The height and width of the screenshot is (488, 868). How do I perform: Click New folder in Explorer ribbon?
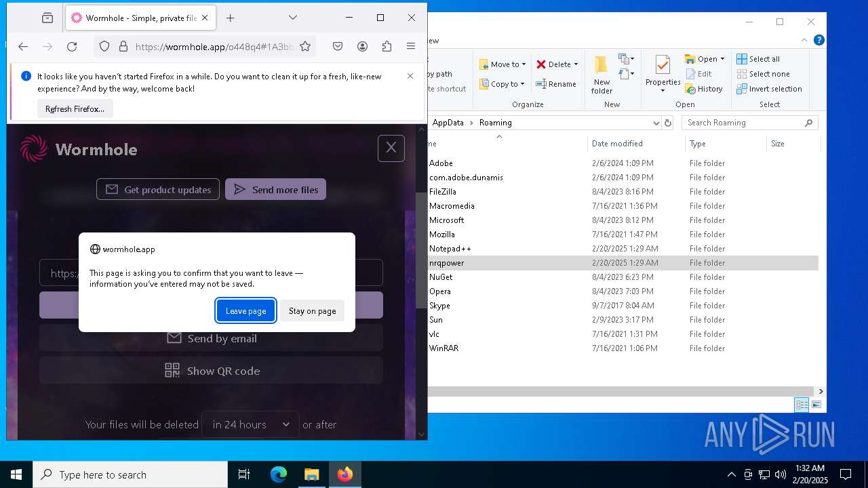(x=601, y=75)
